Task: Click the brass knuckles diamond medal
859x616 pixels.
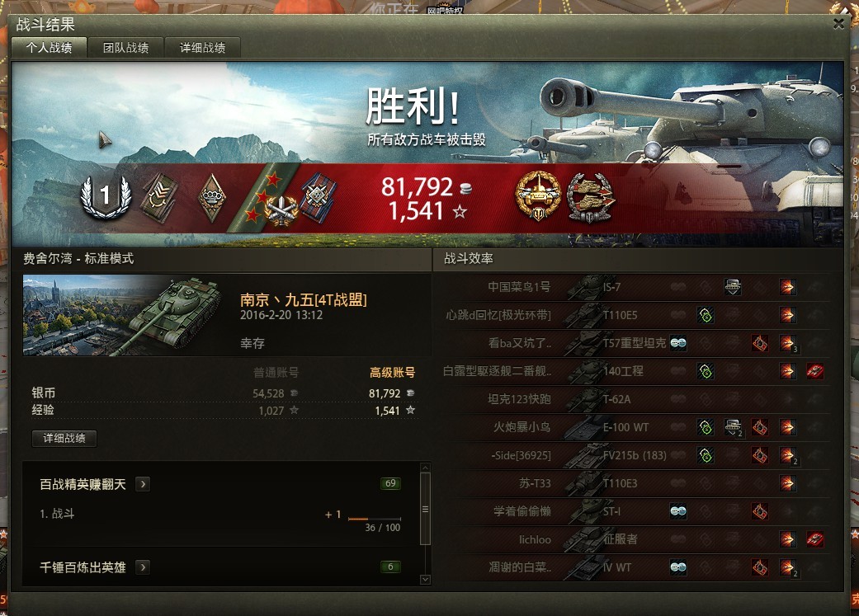Action: (x=211, y=198)
